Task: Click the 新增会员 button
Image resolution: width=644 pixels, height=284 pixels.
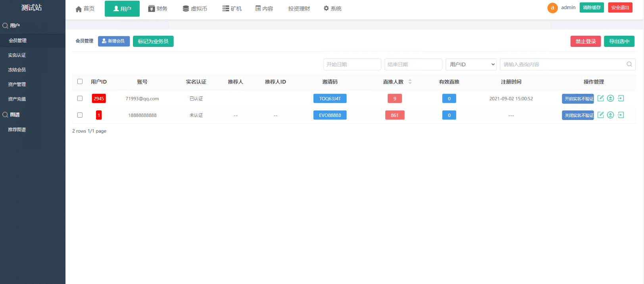Action: pyautogui.click(x=113, y=41)
